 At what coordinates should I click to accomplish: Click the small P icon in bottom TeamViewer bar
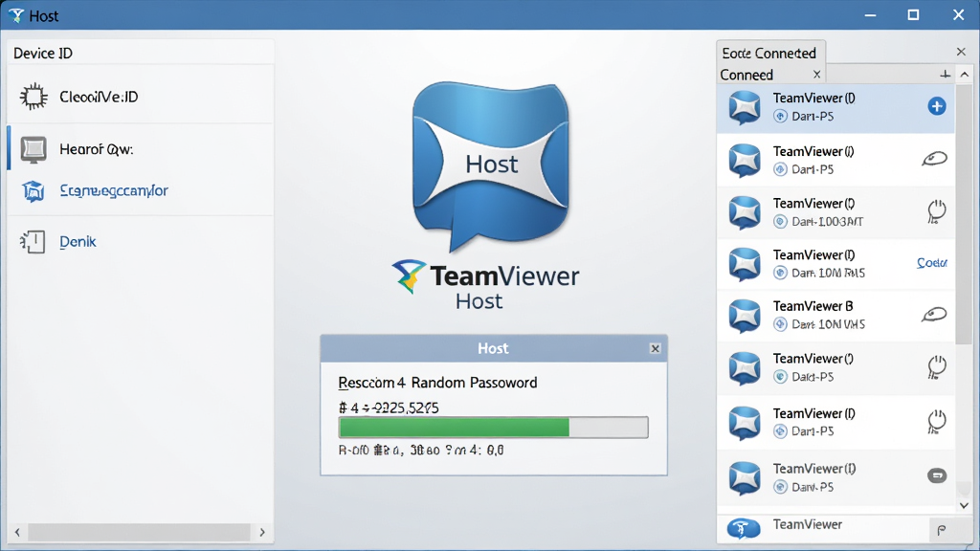(x=942, y=530)
